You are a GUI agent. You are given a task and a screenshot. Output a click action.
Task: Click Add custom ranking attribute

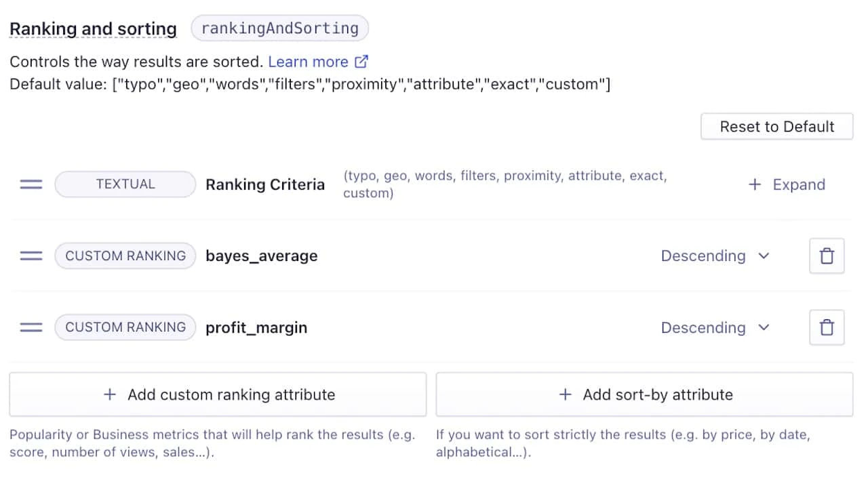coord(217,394)
